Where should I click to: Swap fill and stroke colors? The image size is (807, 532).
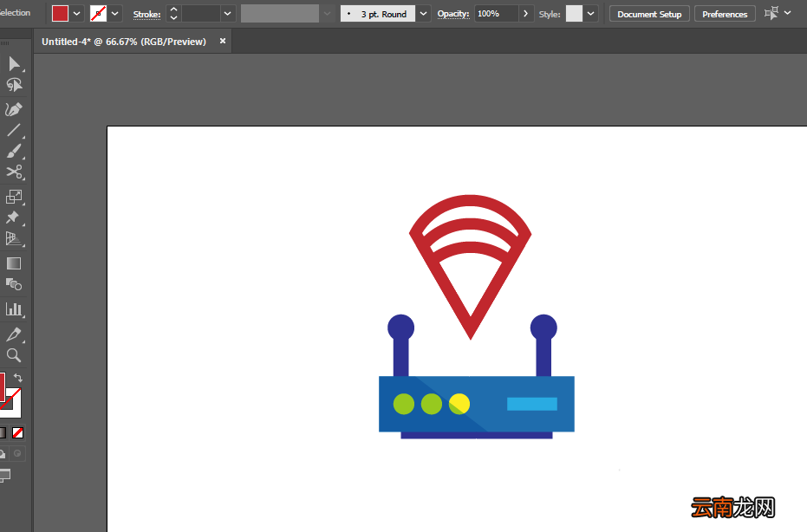[18, 378]
